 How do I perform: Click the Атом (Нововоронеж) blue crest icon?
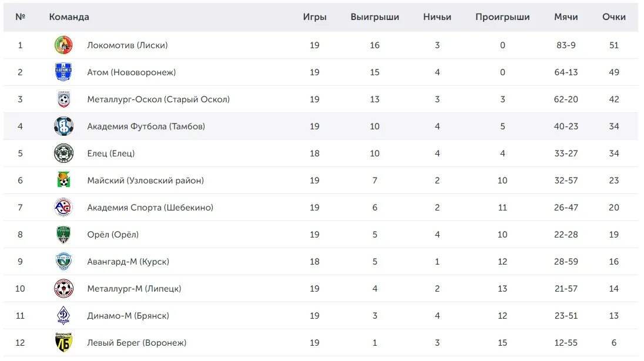pos(63,72)
